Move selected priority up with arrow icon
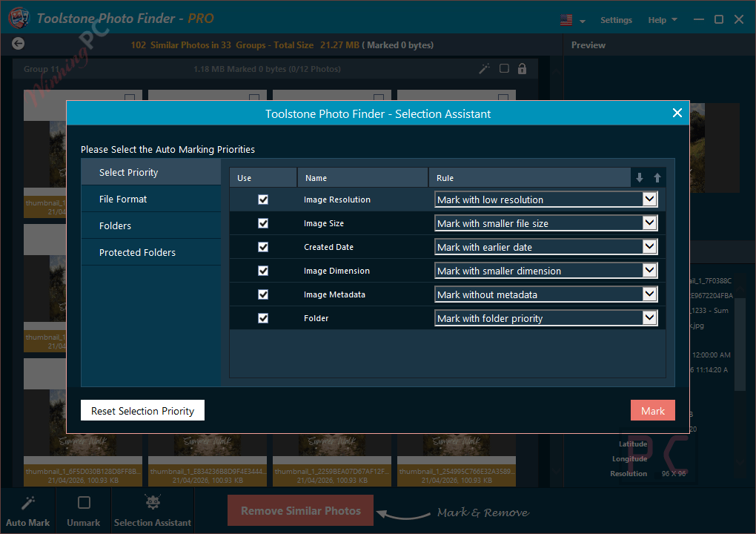The width and height of the screenshot is (756, 534). click(657, 177)
